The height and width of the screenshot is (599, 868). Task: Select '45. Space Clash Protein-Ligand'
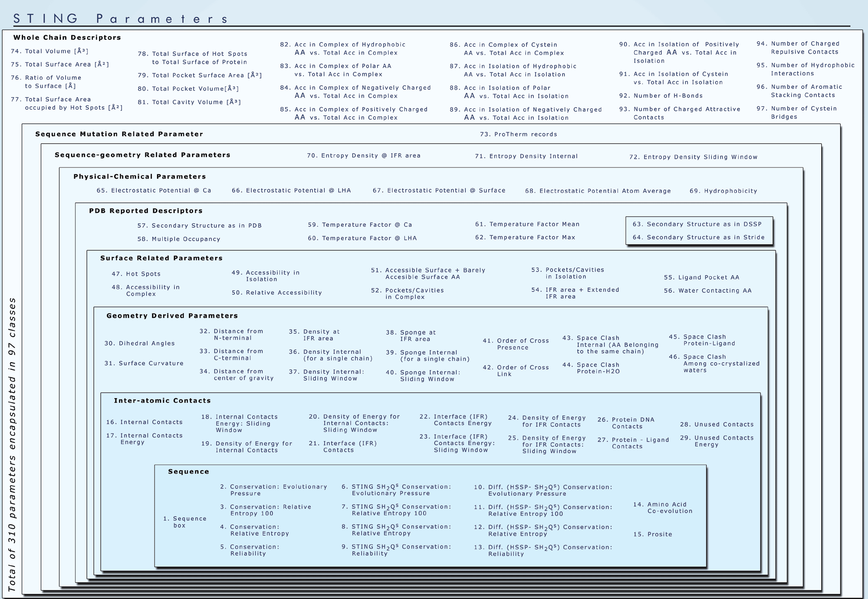coord(702,340)
